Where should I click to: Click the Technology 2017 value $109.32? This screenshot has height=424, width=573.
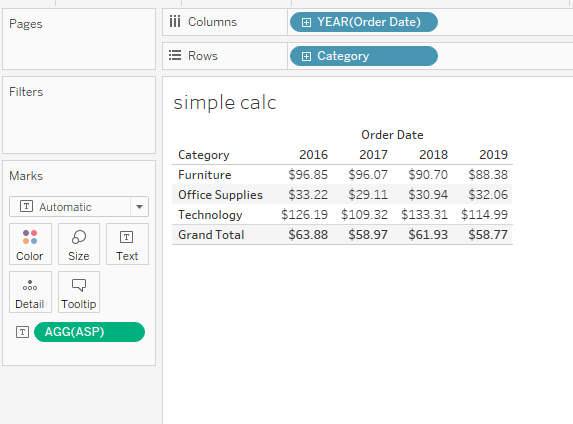(x=364, y=215)
